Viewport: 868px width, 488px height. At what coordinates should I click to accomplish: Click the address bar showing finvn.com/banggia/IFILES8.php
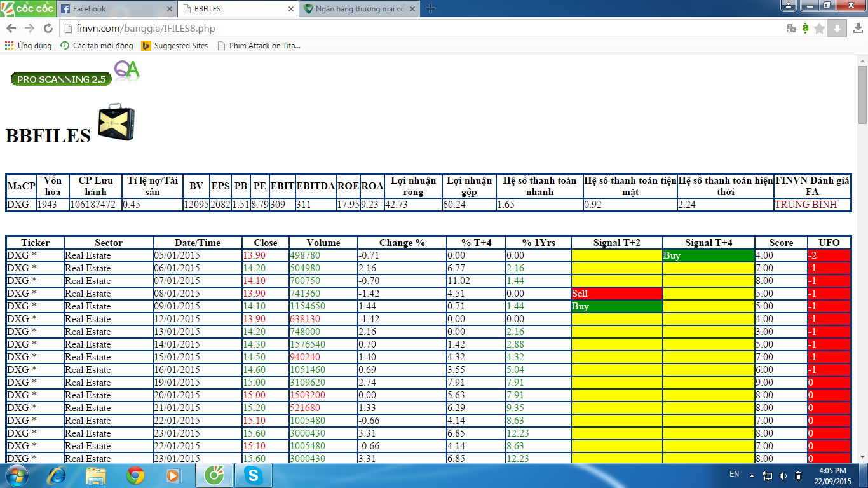pos(419,29)
